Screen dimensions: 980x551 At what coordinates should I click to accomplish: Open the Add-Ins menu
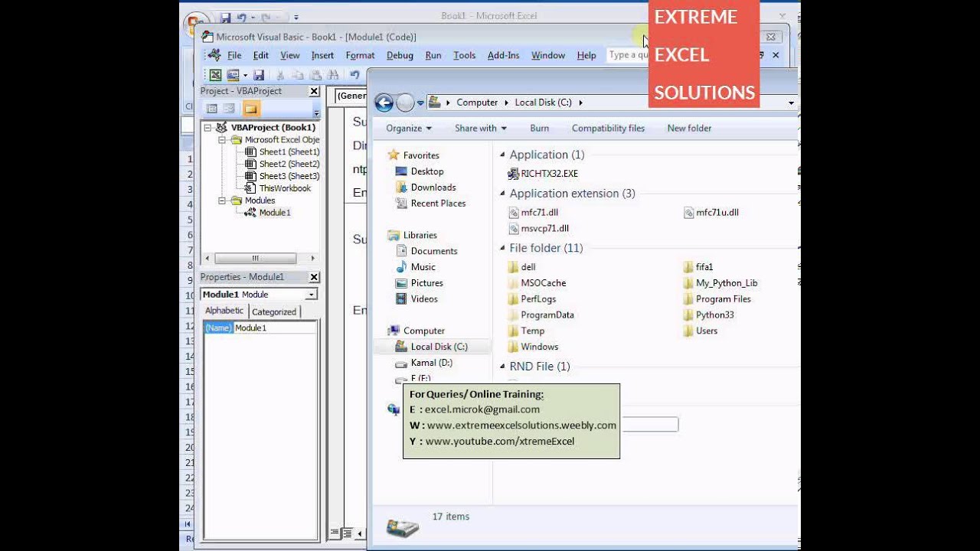click(x=503, y=55)
